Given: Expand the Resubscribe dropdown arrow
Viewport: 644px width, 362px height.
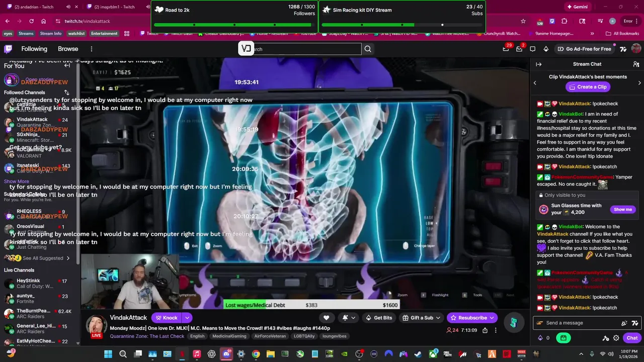Looking at the screenshot, I should pyautogui.click(x=492, y=318).
